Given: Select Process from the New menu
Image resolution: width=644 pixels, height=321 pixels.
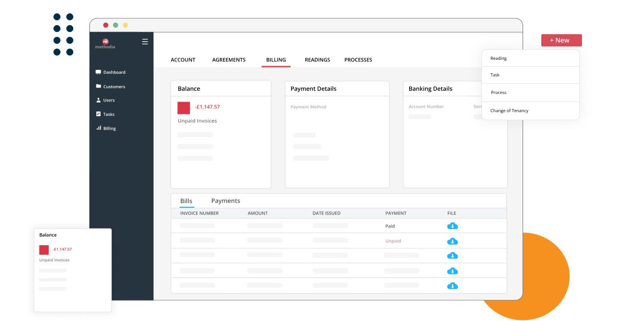Looking at the screenshot, I should (499, 92).
